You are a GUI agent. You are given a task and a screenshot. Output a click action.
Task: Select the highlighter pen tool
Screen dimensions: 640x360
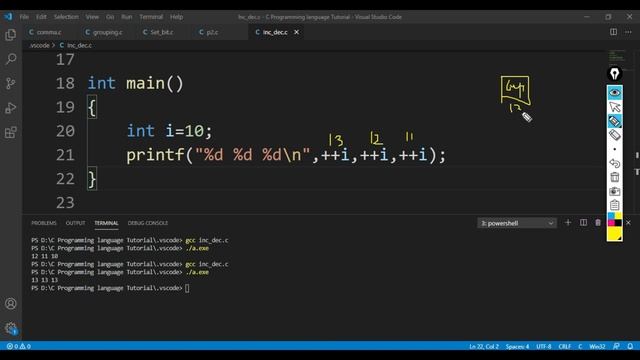(x=615, y=121)
